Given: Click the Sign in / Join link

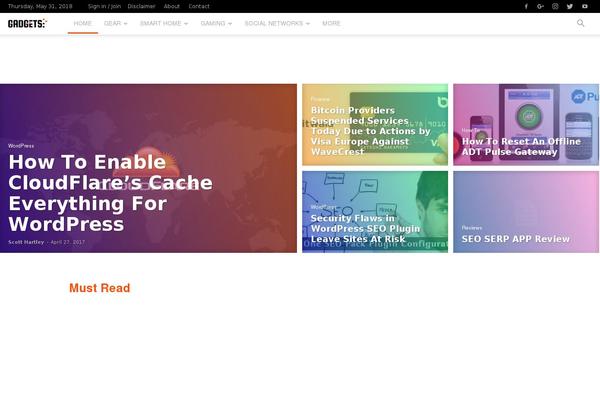Looking at the screenshot, I should tap(104, 6).
